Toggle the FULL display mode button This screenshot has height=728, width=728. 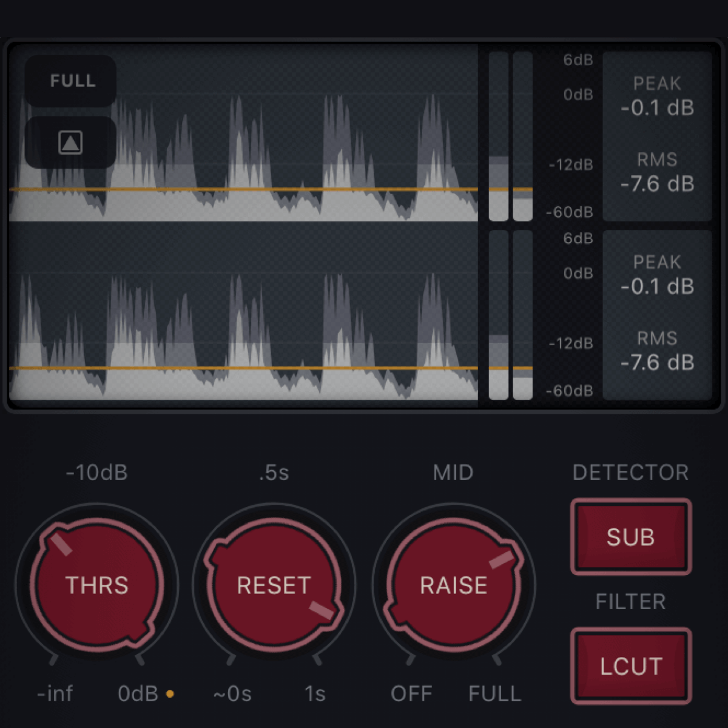tap(72, 81)
